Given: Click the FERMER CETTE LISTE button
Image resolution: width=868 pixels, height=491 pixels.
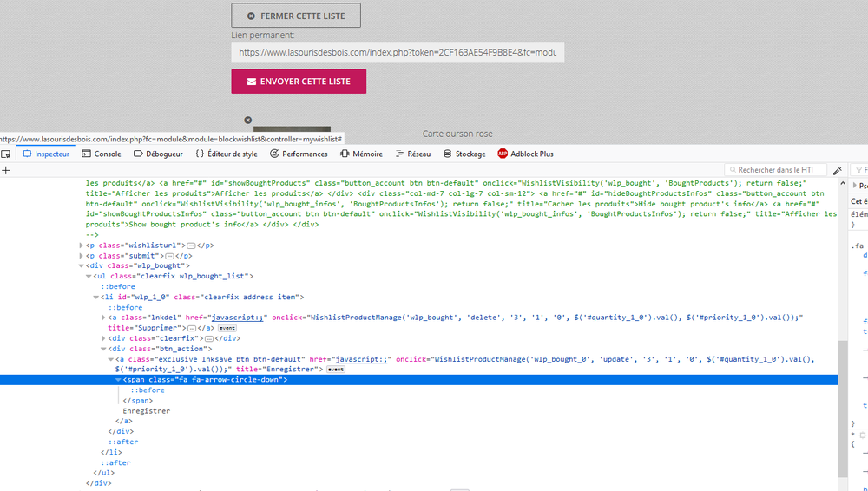Looking at the screenshot, I should tap(296, 16).
